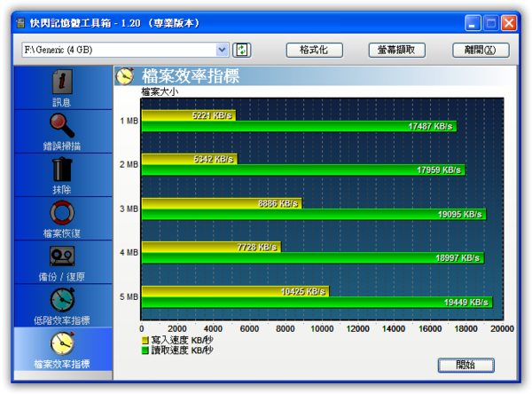Click the 10425 KB/s write bar
Viewport: 532px width, 394px height.
click(236, 291)
